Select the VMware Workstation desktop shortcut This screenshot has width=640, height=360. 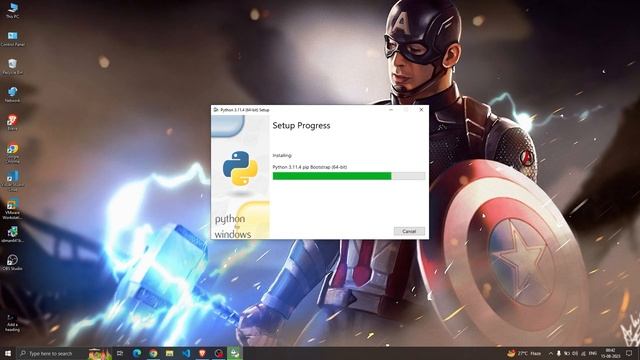pyautogui.click(x=12, y=209)
